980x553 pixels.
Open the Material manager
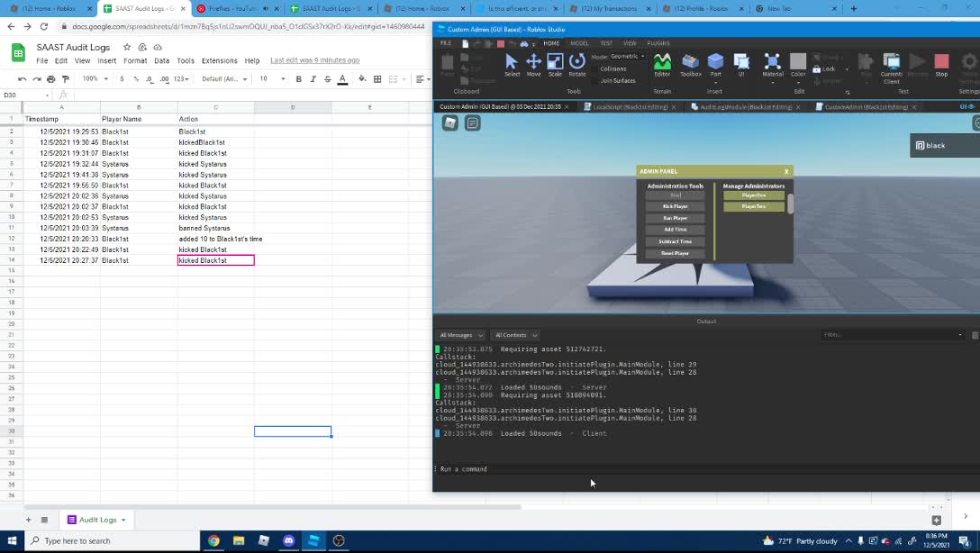tap(772, 63)
